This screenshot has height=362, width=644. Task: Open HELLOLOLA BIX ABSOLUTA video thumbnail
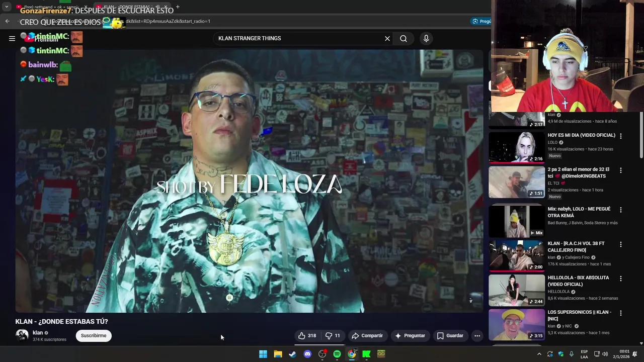coord(517,290)
